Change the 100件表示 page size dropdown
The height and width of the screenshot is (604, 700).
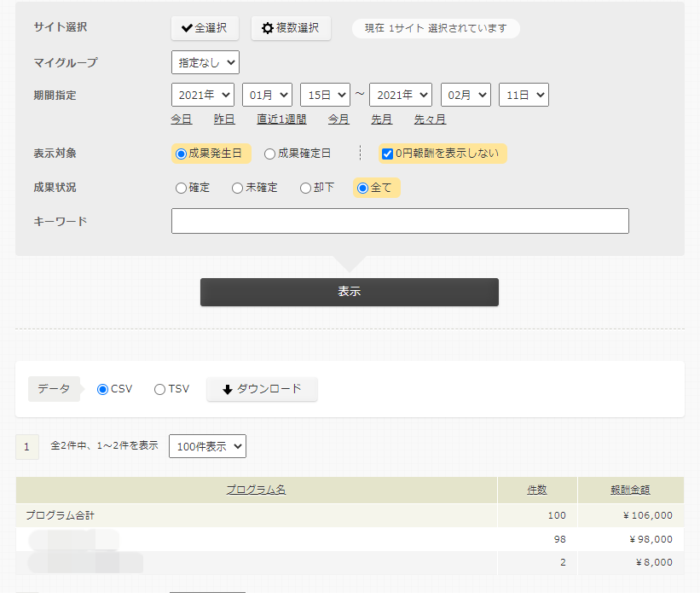(x=207, y=446)
